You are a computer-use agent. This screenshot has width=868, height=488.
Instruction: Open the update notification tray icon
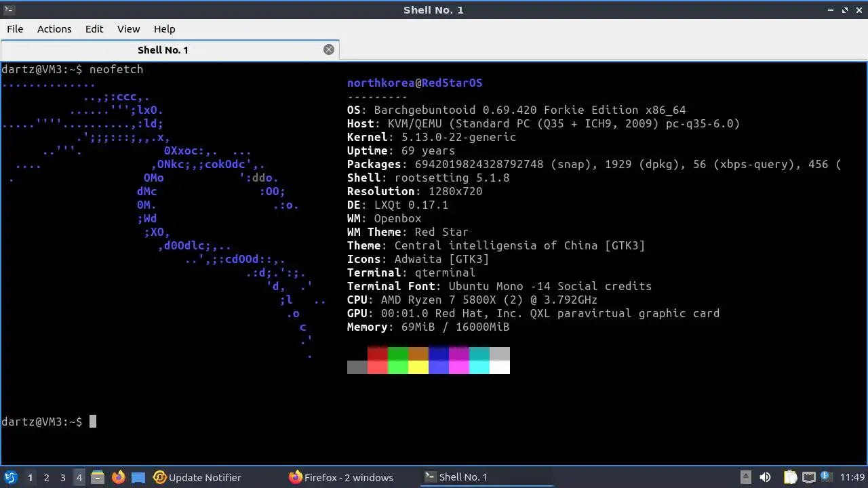point(827,477)
